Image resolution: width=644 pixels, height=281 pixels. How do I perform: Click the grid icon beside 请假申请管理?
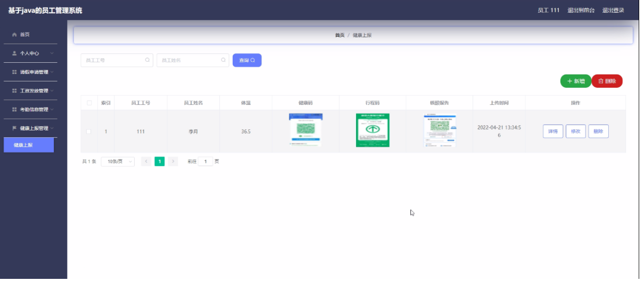[x=14, y=72]
